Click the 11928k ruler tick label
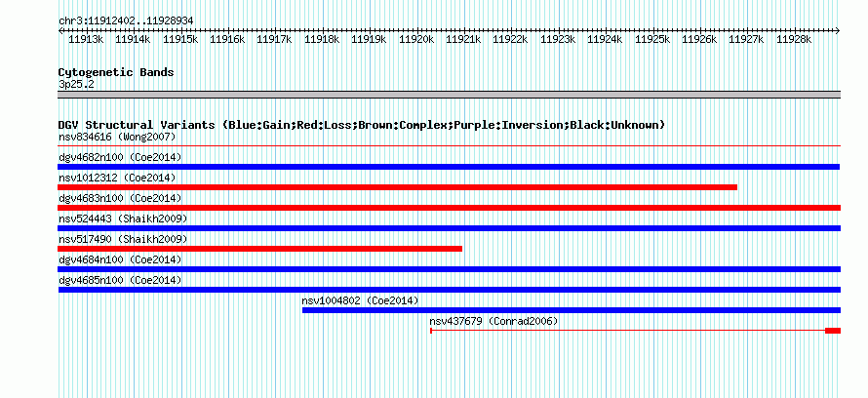Screen dimensions: 868x398 (x=795, y=39)
